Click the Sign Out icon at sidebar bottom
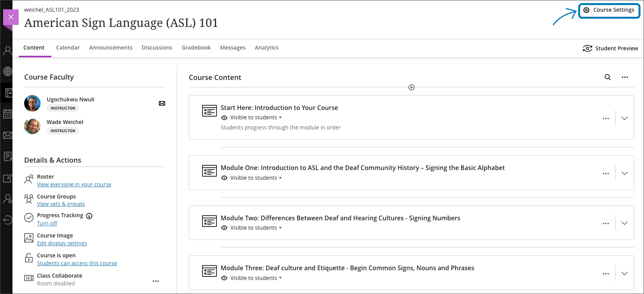 [7, 220]
